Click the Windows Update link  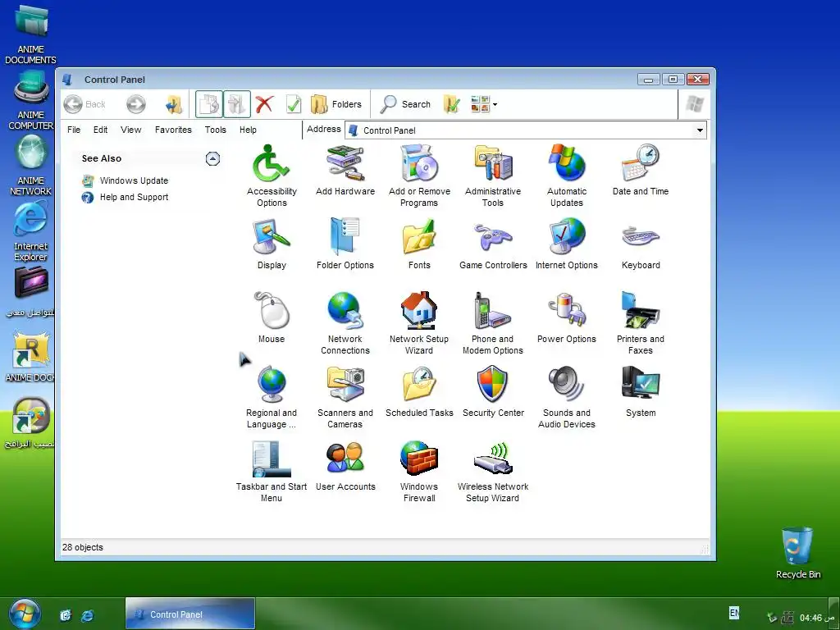tap(134, 180)
